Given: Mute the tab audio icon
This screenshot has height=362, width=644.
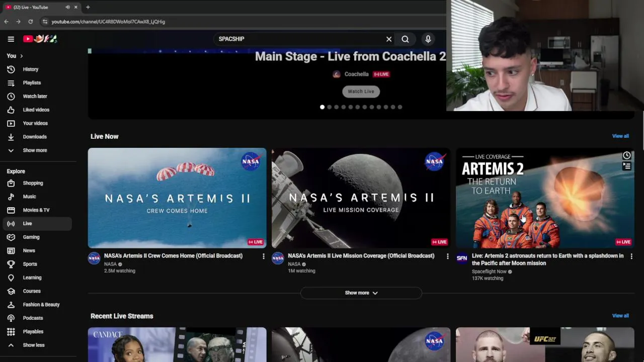Looking at the screenshot, I should [67, 7].
